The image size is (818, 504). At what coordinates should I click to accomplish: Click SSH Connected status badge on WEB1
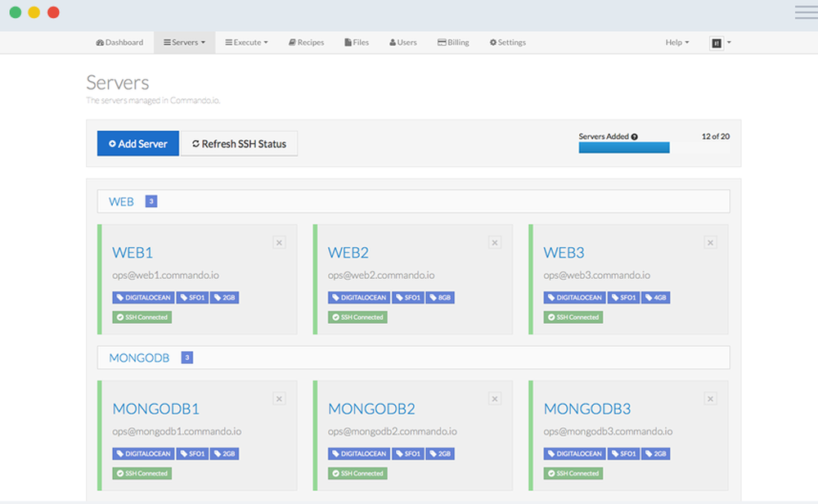click(x=142, y=317)
